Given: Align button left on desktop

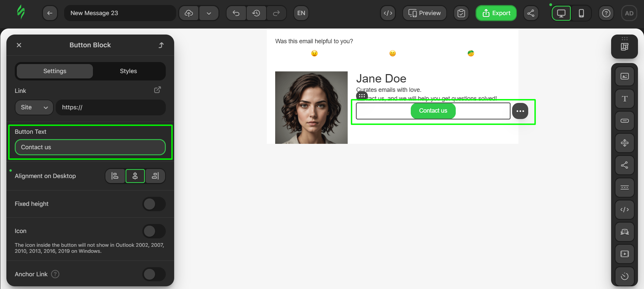Looking at the screenshot, I should tap(115, 176).
